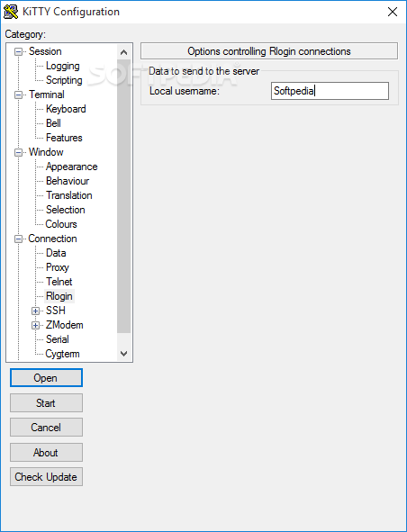Click the category tree scroll down arrow
Image resolution: width=407 pixels, height=532 pixels.
[x=124, y=354]
